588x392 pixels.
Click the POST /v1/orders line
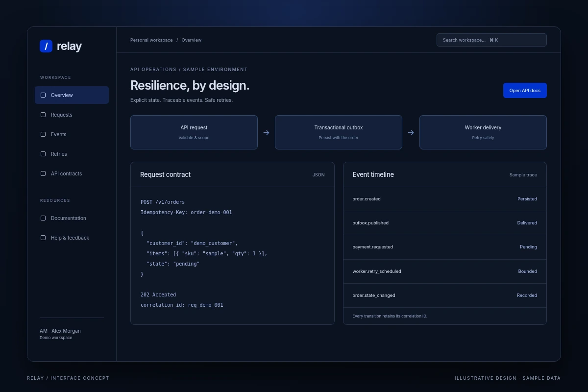(163, 202)
